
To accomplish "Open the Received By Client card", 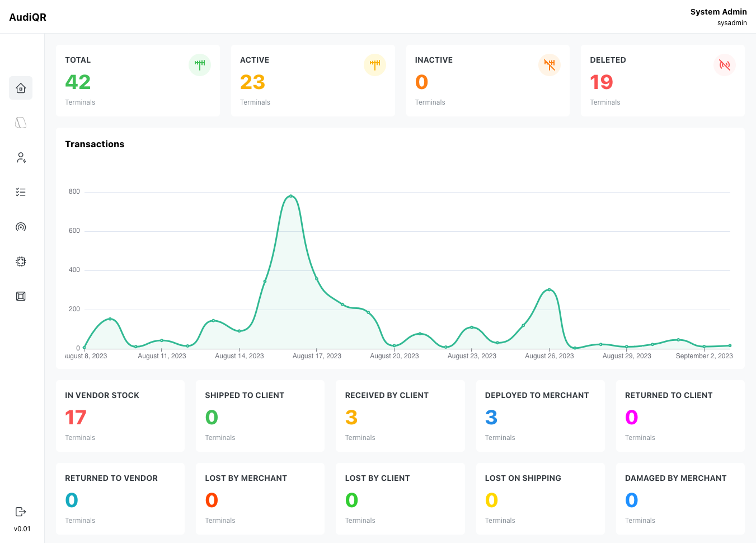I will click(400, 416).
